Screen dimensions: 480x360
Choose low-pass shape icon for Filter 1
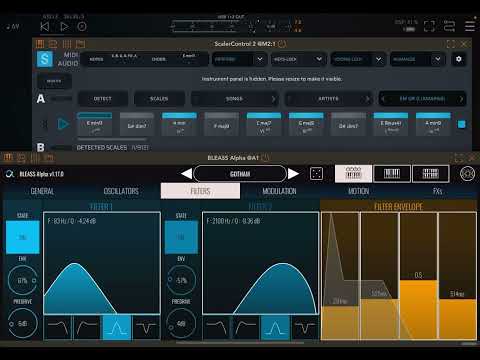pyautogui.click(x=57, y=328)
